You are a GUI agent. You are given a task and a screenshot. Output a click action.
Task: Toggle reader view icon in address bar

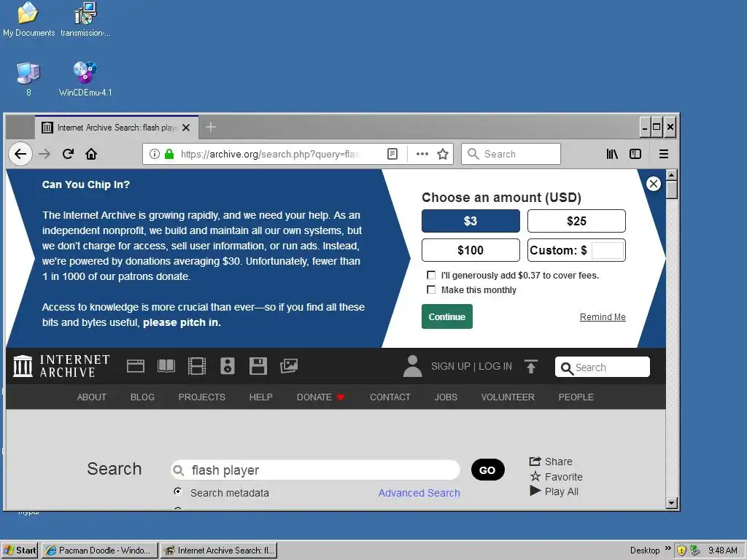coord(392,154)
